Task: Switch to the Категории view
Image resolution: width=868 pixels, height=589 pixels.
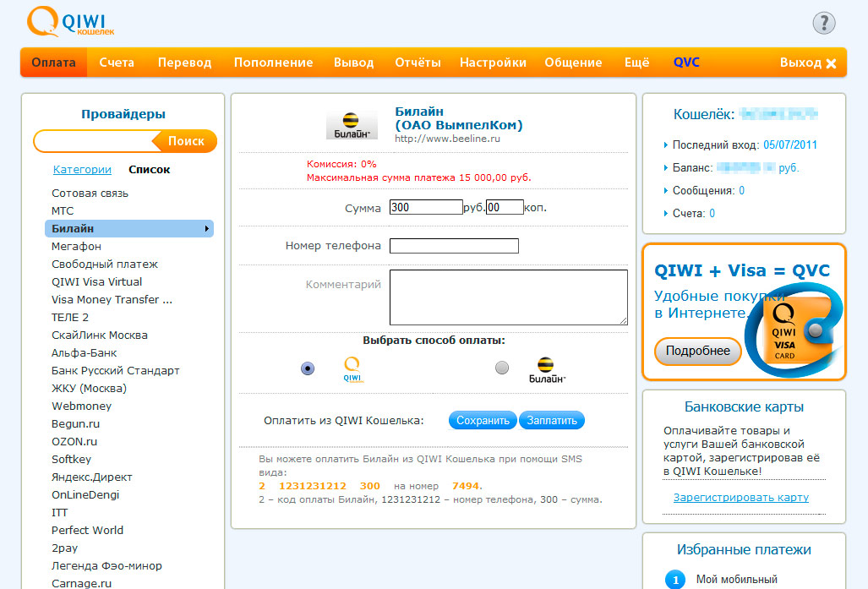Action: click(82, 170)
